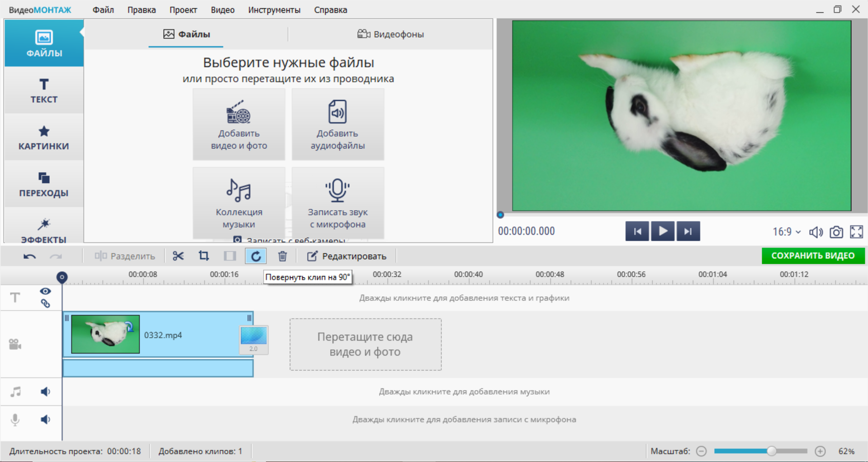This screenshot has width=868, height=462.
Task: Click Добавить видео и фото button
Action: (239, 124)
